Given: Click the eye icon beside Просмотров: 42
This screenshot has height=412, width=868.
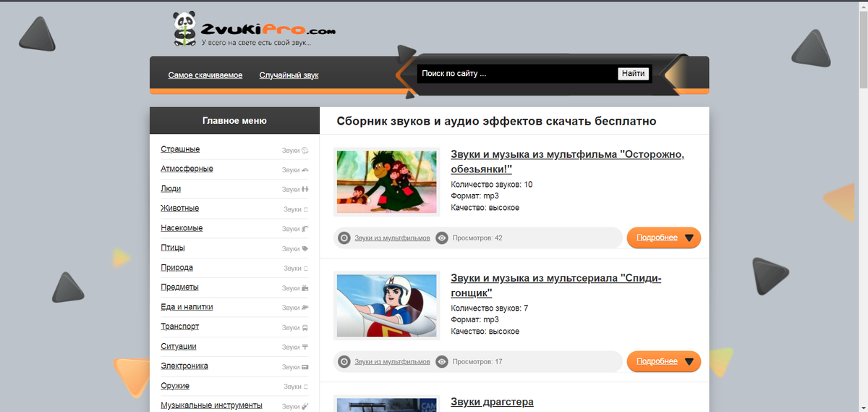Looking at the screenshot, I should tap(442, 237).
